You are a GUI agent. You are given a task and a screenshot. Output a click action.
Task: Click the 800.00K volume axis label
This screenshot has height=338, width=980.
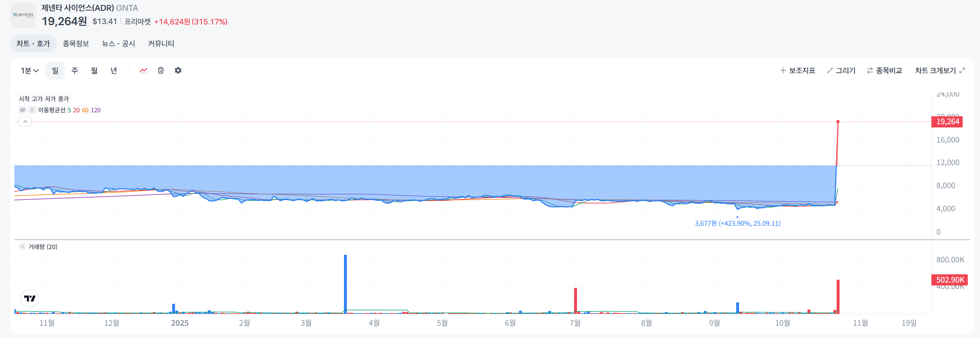coord(950,260)
